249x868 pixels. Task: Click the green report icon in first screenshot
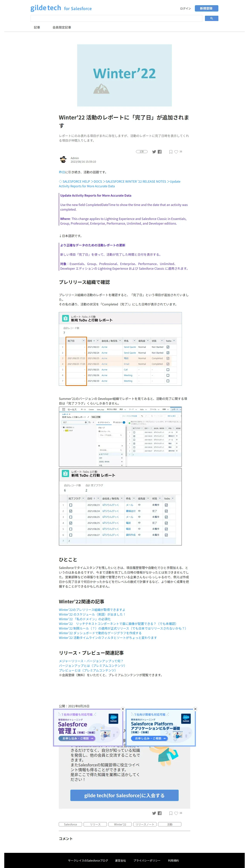[66, 318]
